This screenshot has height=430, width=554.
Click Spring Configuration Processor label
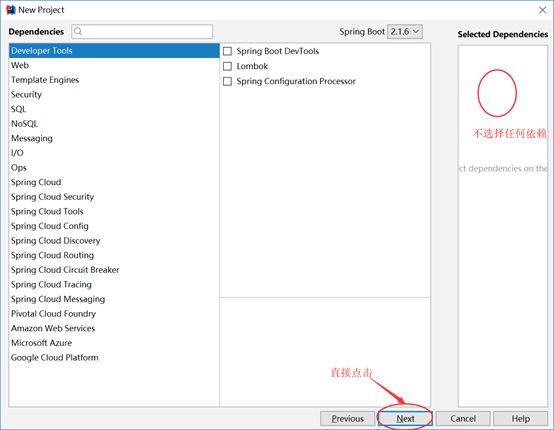[x=296, y=81]
